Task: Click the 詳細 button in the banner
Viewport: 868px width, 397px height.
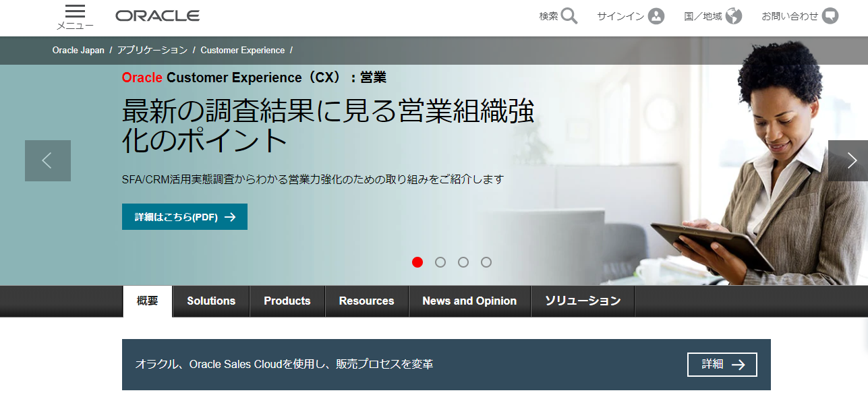Action: point(722,365)
